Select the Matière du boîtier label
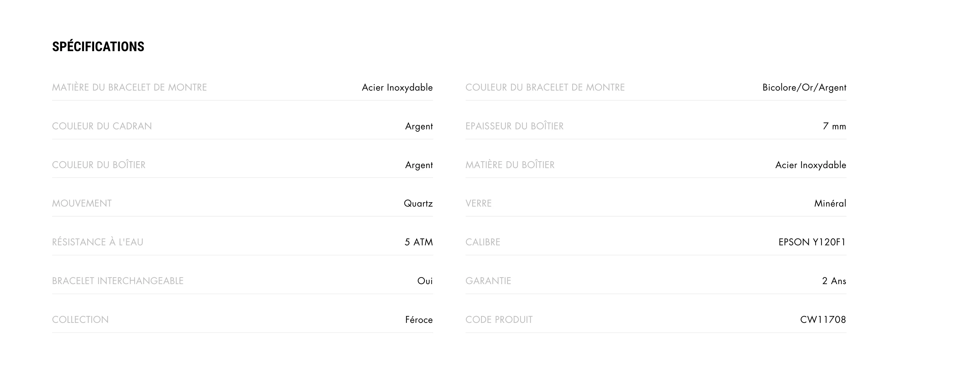This screenshot has width=980, height=389. pos(510,165)
